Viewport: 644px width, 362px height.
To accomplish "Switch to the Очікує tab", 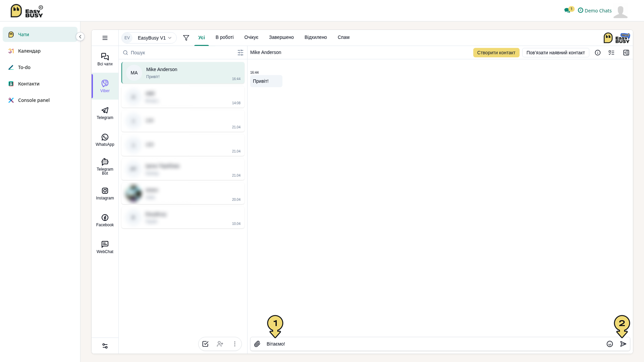I will click(251, 37).
